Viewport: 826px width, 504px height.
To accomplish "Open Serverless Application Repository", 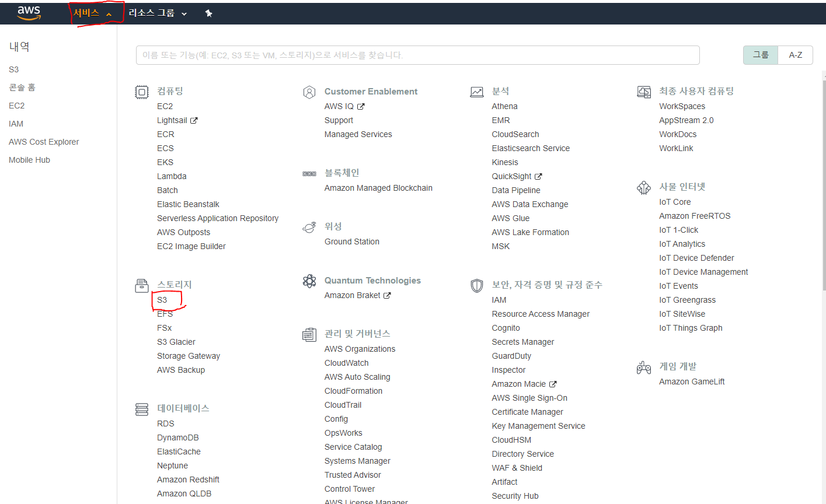I will 218,218.
